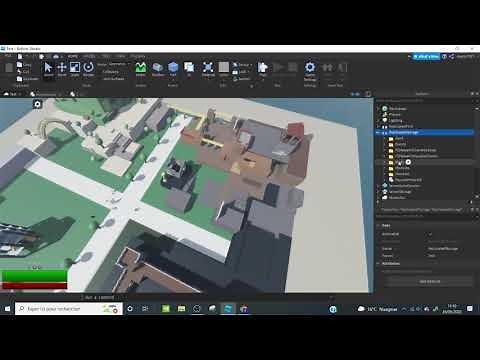Click the red bar in the viewport
The image size is (480, 360).
(x=34, y=286)
